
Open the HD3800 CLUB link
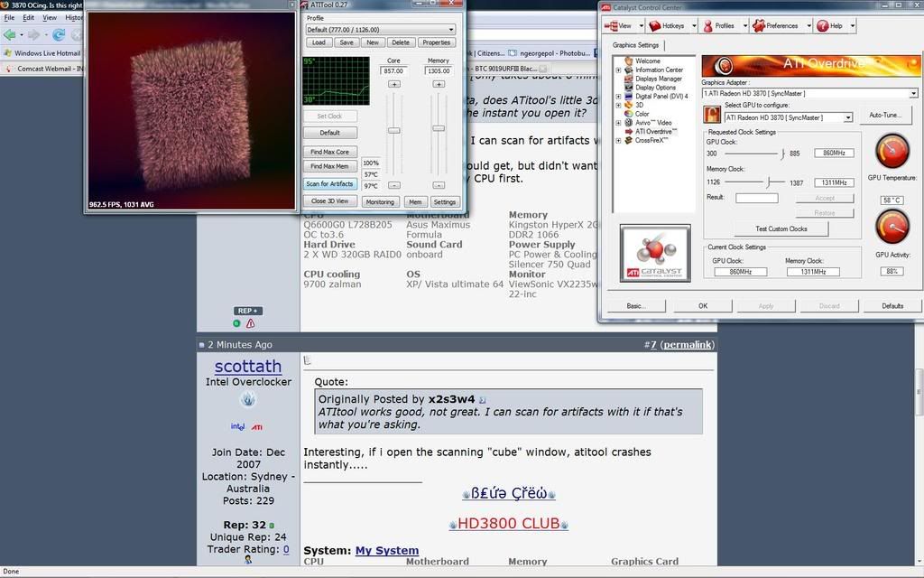[509, 524]
